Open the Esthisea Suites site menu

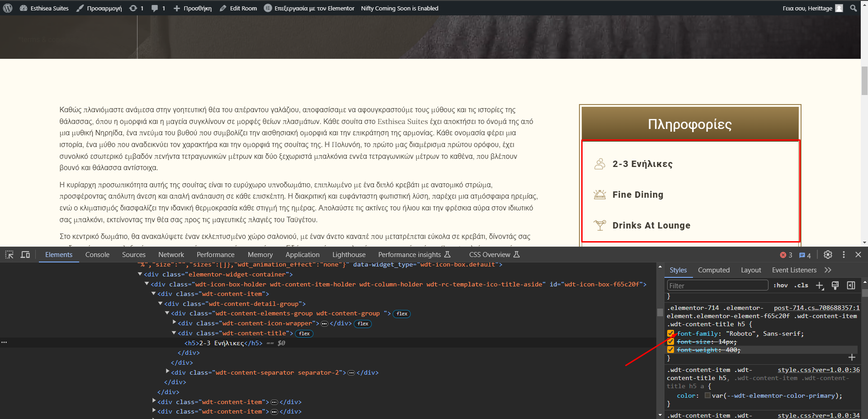44,8
